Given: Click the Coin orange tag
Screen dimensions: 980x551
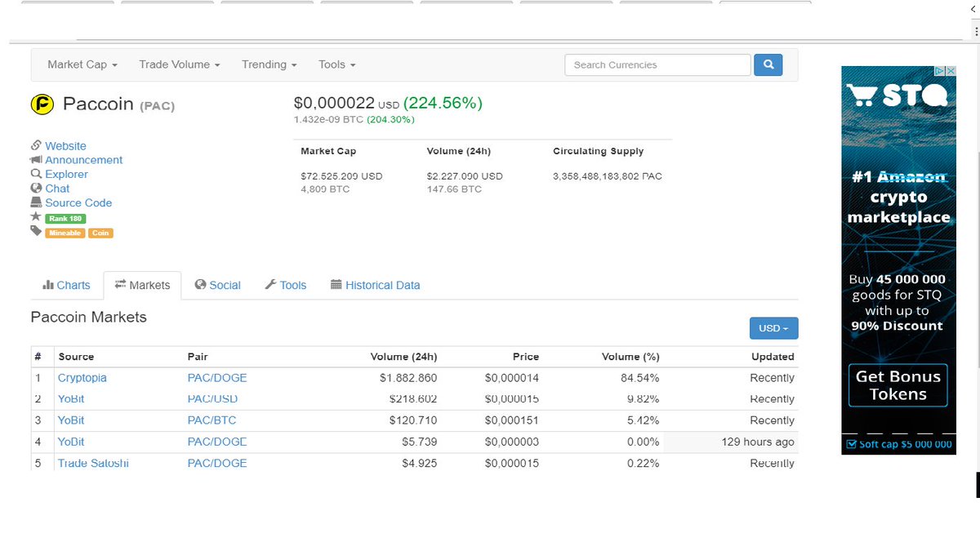Looking at the screenshot, I should click(x=100, y=233).
